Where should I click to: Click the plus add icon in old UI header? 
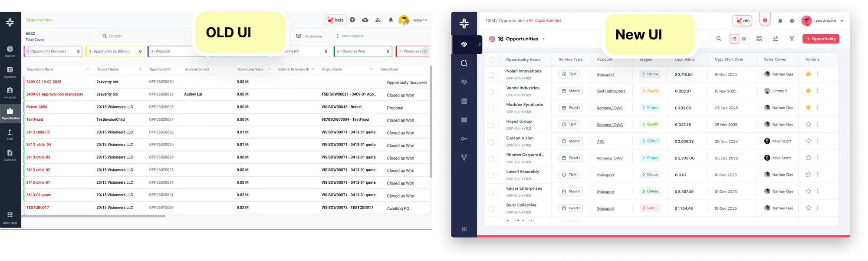pos(352,20)
